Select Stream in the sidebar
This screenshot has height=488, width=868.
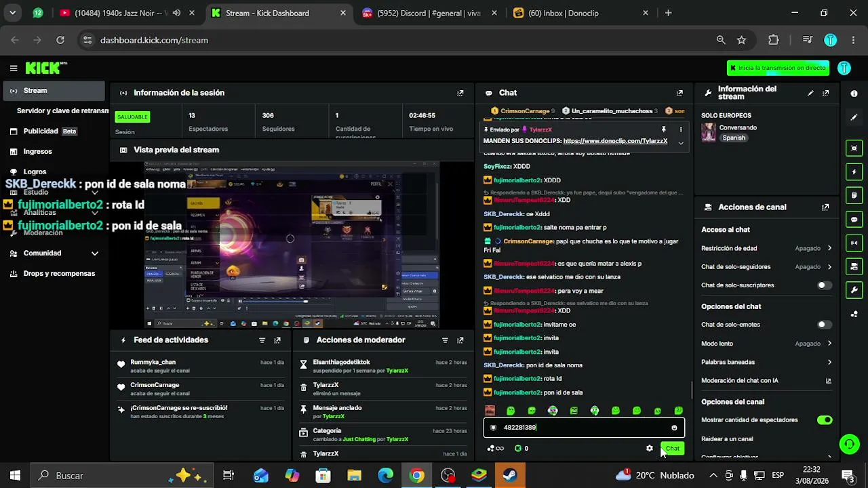click(x=54, y=91)
